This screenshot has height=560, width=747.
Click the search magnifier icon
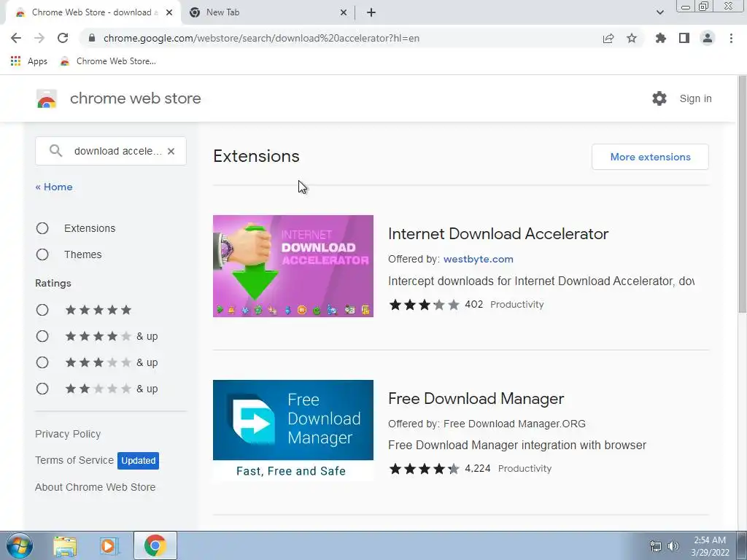55,151
